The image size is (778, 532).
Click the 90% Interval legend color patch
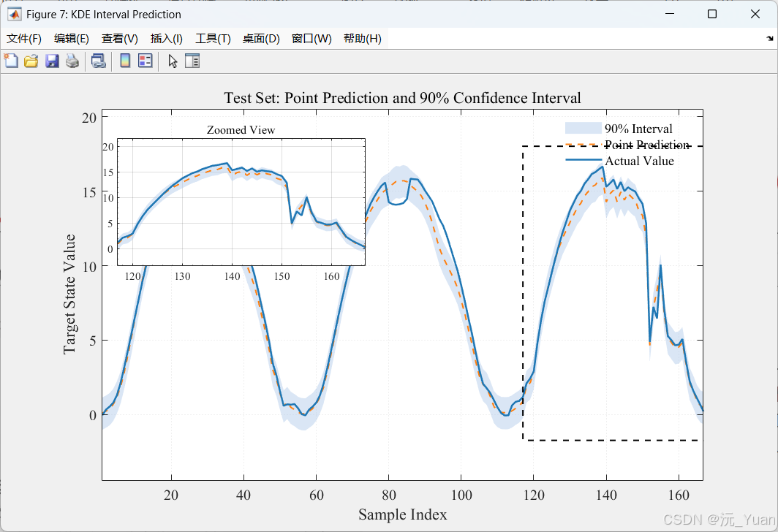[583, 129]
